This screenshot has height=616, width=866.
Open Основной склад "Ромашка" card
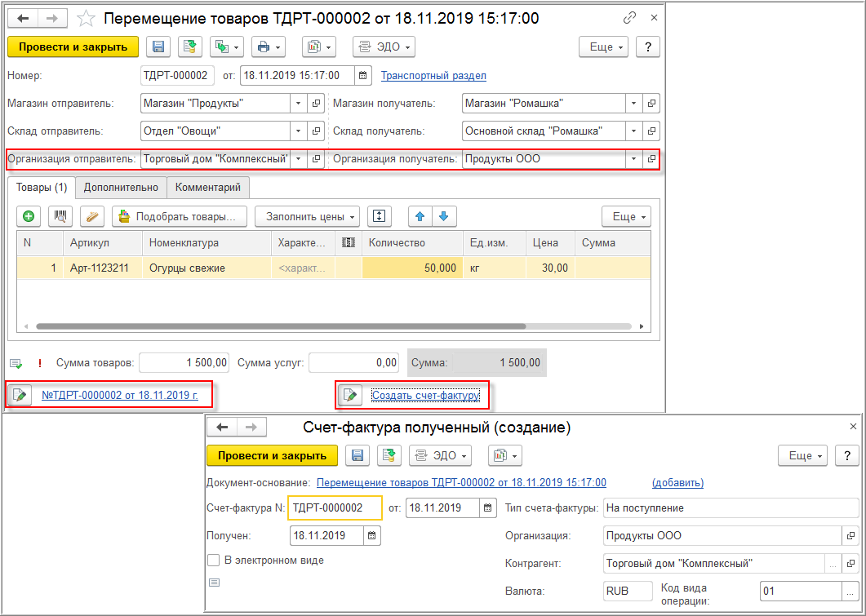(651, 131)
